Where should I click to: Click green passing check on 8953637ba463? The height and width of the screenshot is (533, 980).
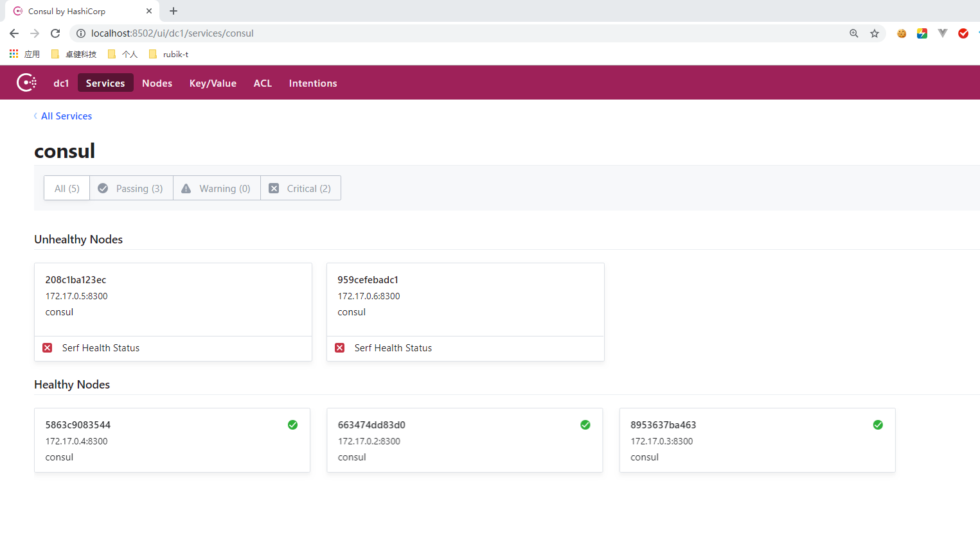pyautogui.click(x=878, y=424)
